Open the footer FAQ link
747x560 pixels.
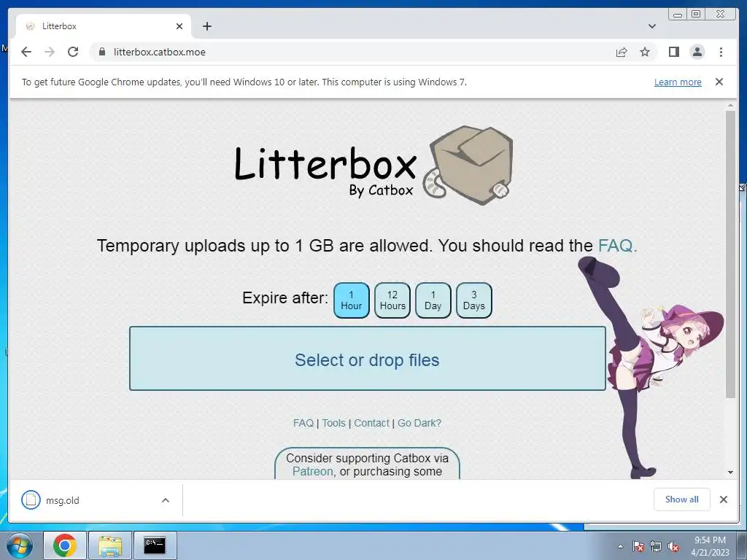coord(303,424)
